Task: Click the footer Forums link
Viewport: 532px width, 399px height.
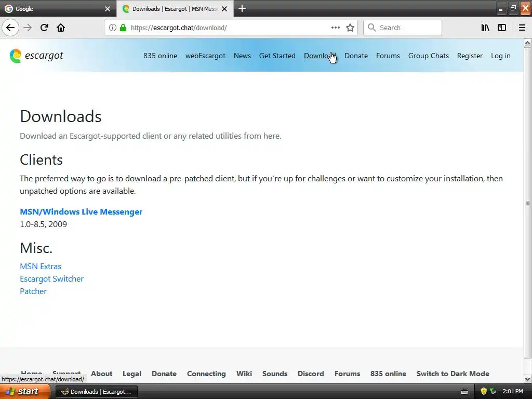Action: 347,374
